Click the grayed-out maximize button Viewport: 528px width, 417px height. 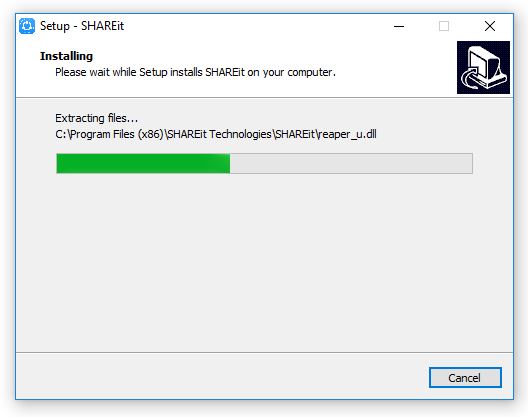pyautogui.click(x=444, y=26)
